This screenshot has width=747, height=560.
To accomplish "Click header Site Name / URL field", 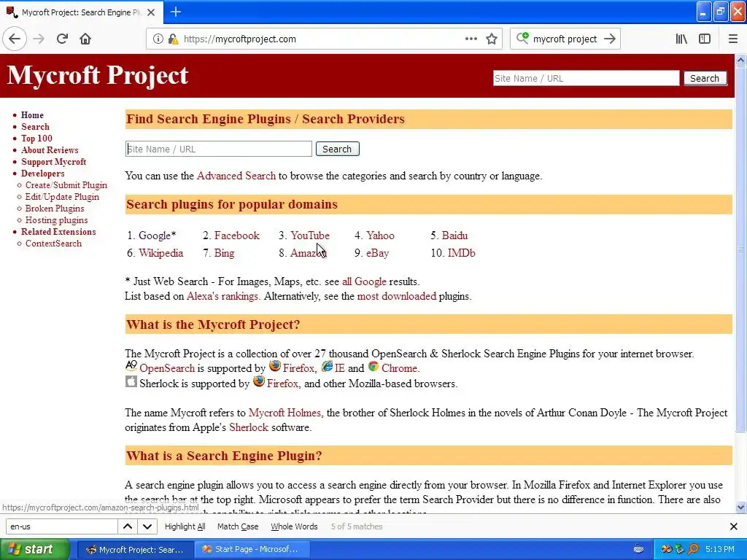I will [x=586, y=78].
